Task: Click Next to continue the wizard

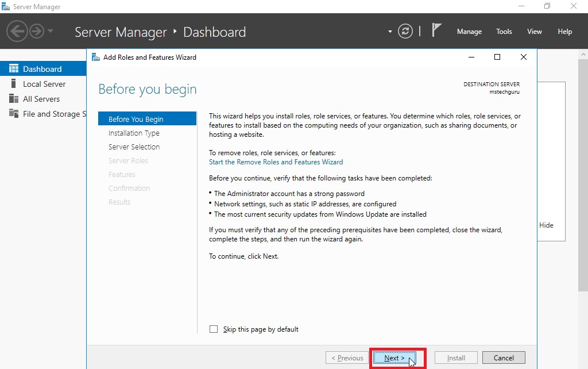Action: click(394, 358)
